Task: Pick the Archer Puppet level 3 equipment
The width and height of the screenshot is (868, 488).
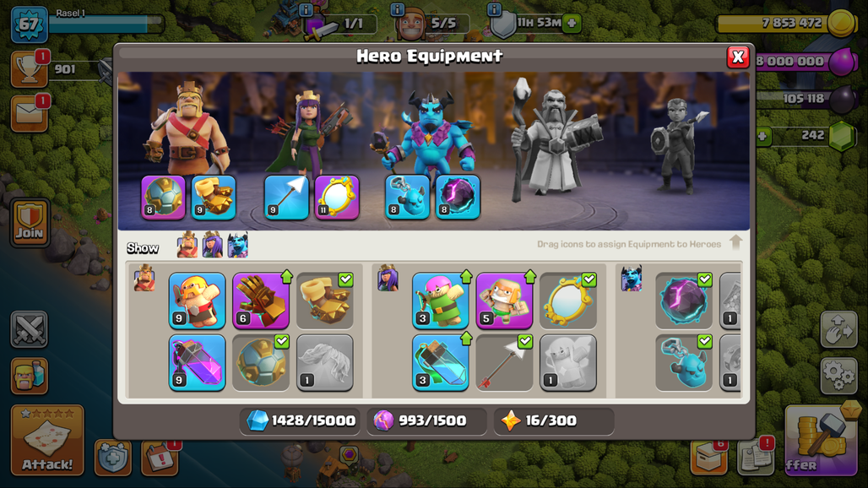Action: pyautogui.click(x=441, y=301)
